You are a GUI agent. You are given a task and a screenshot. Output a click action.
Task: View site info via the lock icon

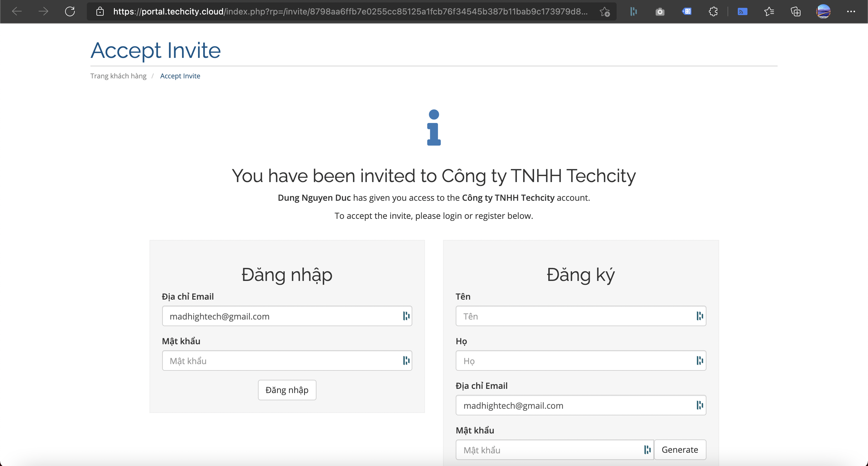[x=100, y=11]
